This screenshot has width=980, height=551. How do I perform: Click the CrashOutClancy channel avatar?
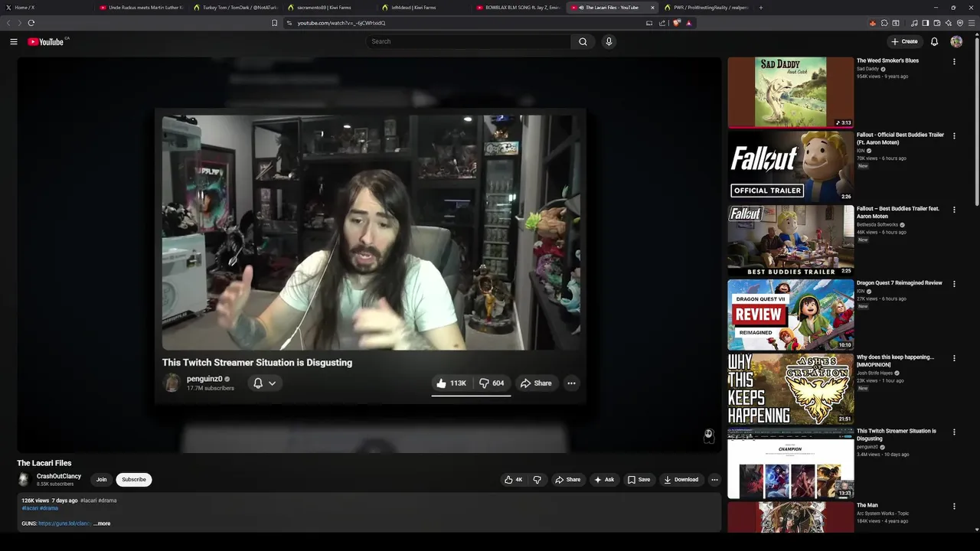24,479
